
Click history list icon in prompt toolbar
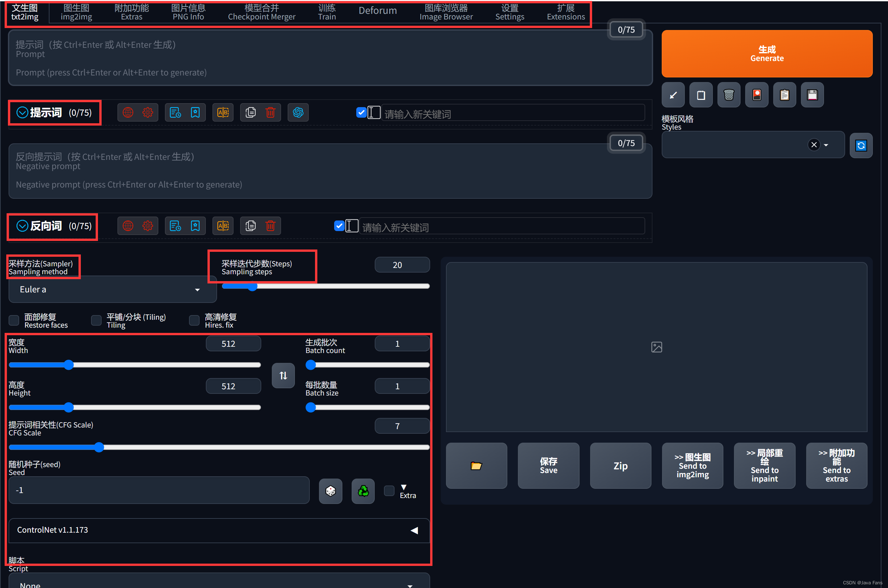tap(175, 112)
